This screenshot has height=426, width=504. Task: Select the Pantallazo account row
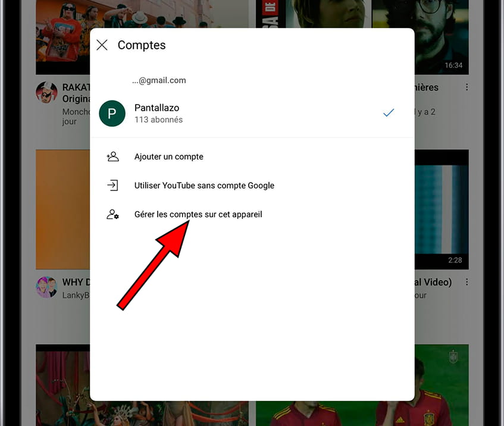pyautogui.click(x=252, y=113)
